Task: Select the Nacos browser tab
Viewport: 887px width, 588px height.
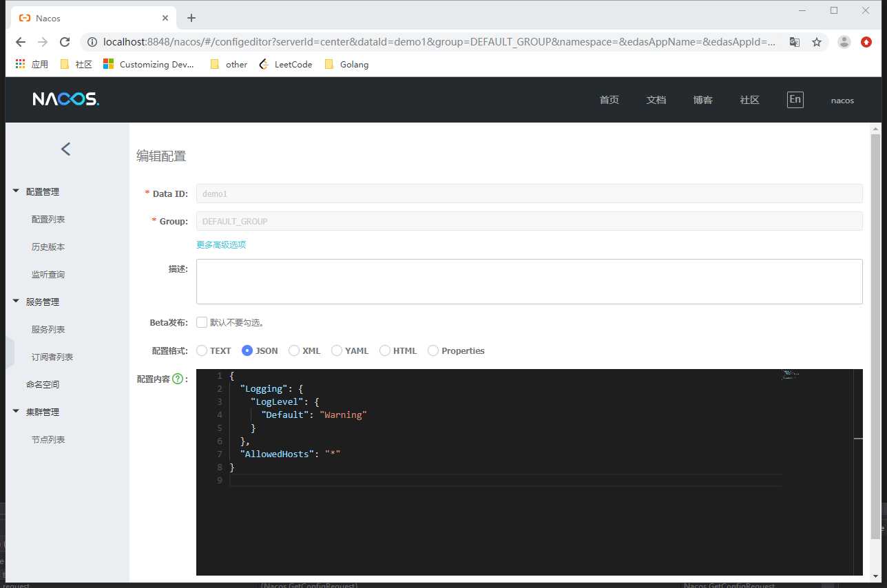Action: (x=92, y=19)
